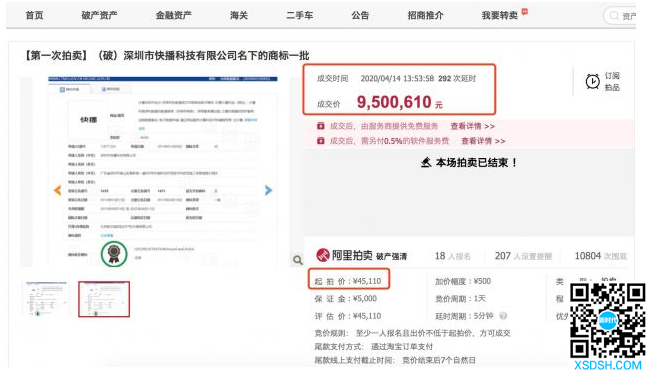The image size is (653, 376).
Task: Click the 成交时间 2020/04/14 13:53:58 text
Action: pos(375,78)
